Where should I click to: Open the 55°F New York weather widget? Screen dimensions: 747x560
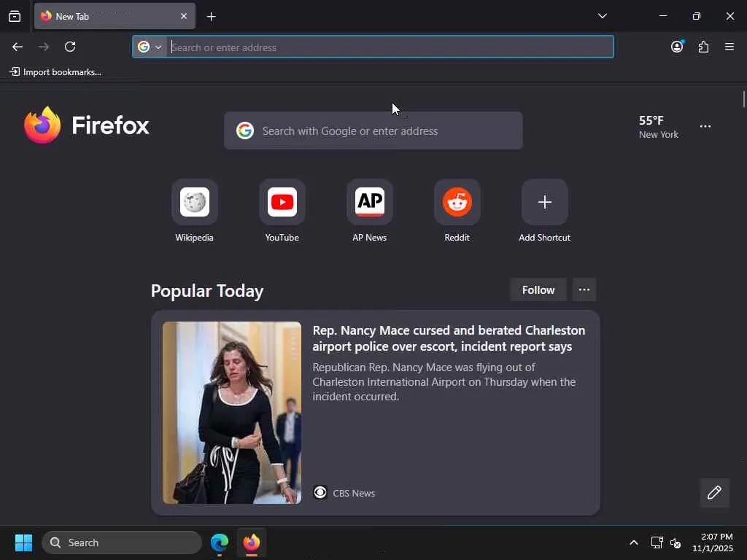click(659, 127)
